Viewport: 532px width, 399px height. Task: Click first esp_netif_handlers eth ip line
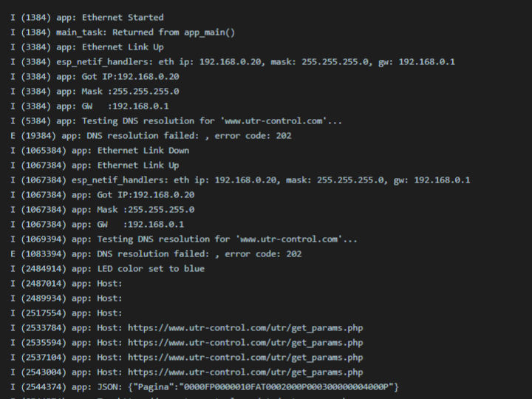pyautogui.click(x=233, y=62)
